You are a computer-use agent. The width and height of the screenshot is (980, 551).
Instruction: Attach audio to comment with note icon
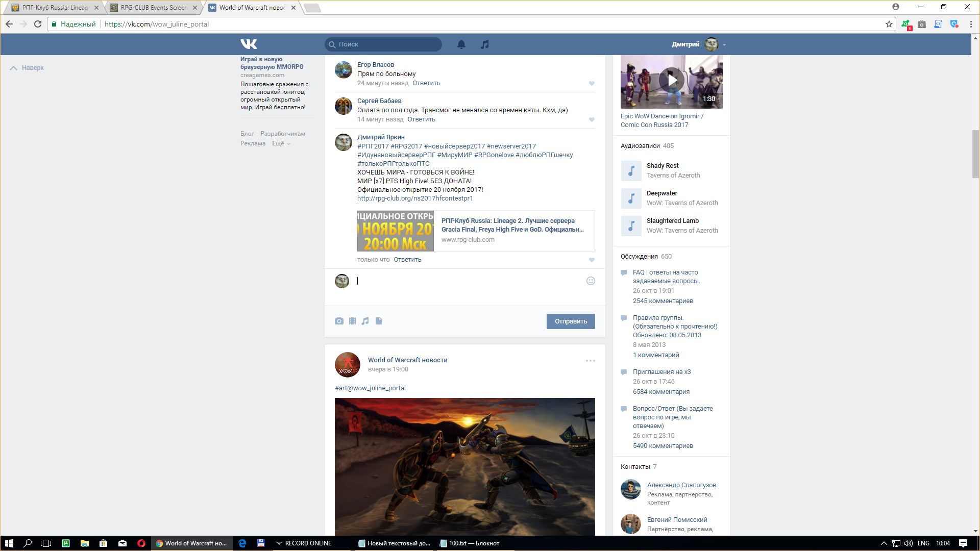coord(365,321)
